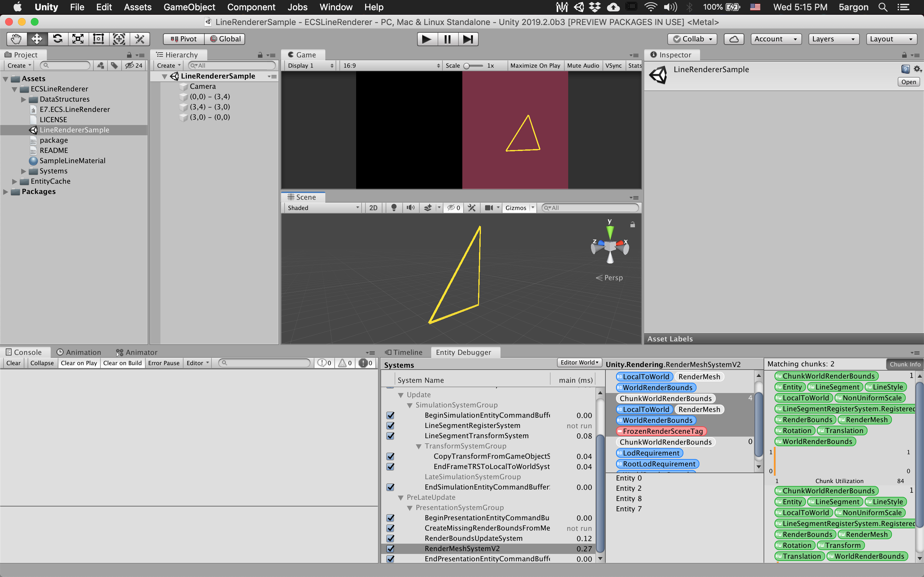Click the Step frame button
This screenshot has height=577, width=924.
tap(468, 39)
